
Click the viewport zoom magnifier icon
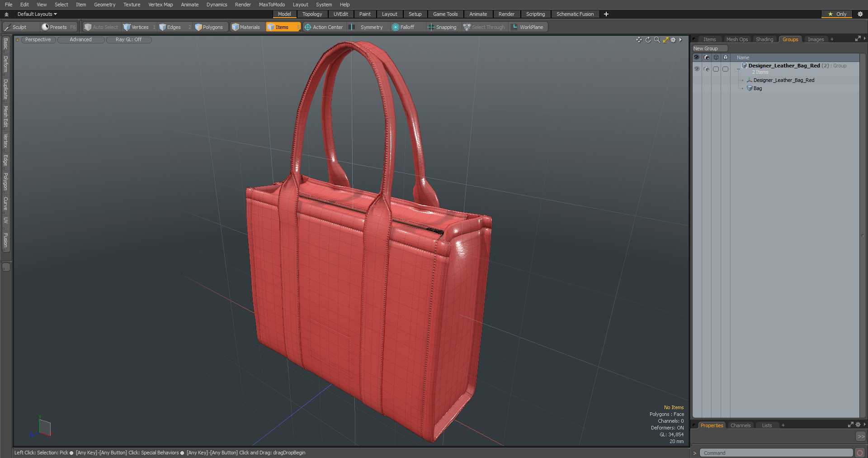pos(657,40)
